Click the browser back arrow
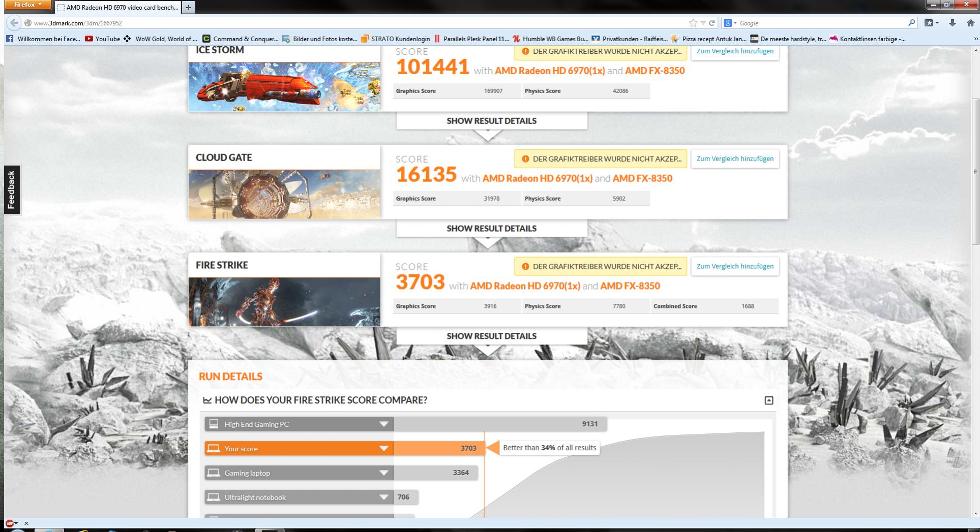The width and height of the screenshot is (980, 532). 14,23
